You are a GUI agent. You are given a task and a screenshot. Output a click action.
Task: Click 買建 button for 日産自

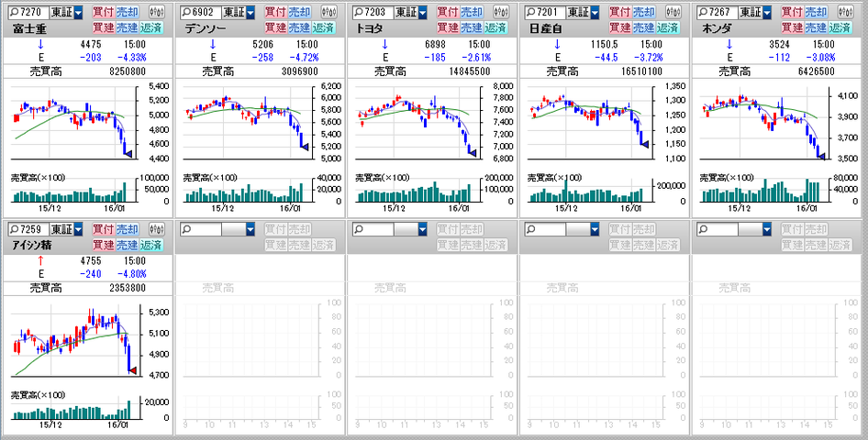619,27
